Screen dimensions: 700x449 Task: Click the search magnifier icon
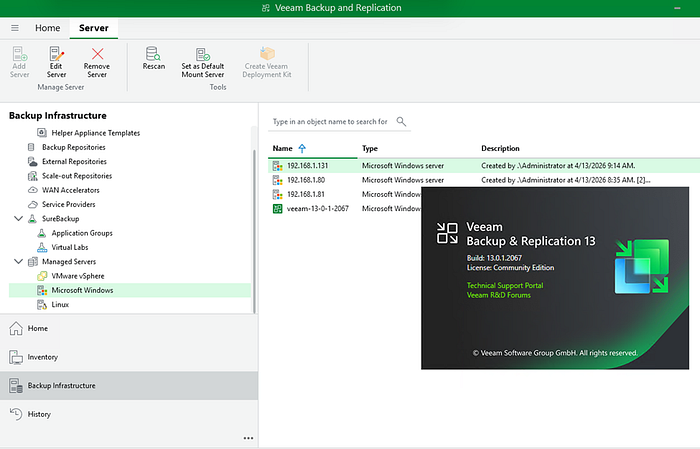(x=401, y=121)
